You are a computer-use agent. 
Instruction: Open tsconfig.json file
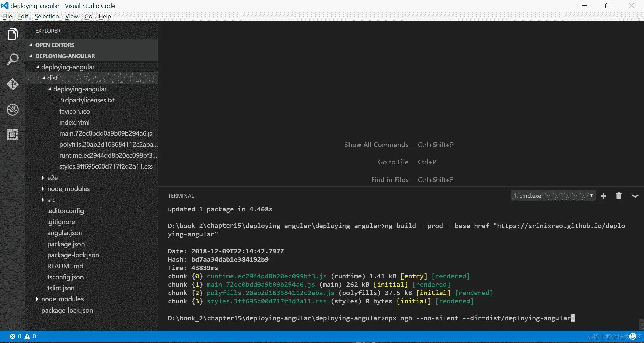click(x=65, y=277)
